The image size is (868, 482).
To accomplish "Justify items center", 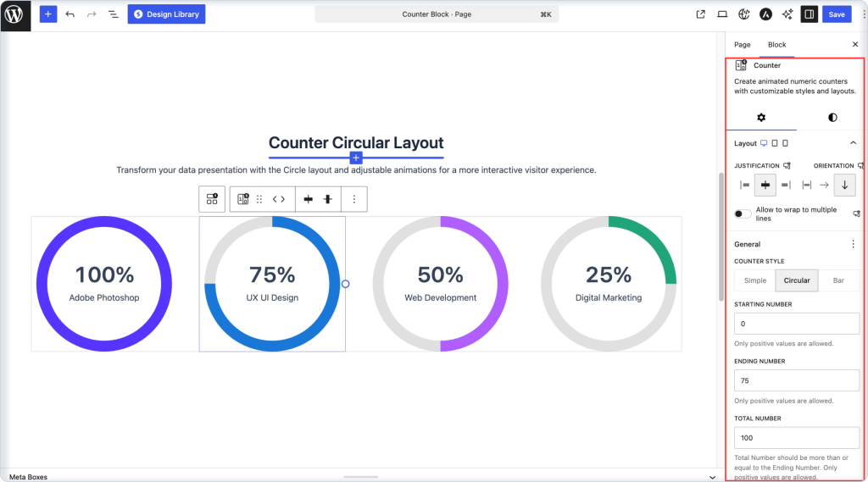I will pyautogui.click(x=765, y=185).
